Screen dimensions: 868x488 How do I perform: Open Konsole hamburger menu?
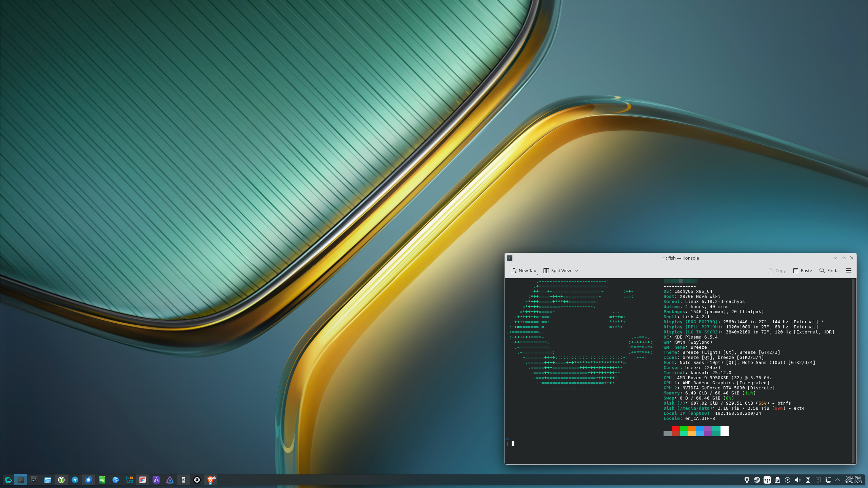pyautogui.click(x=849, y=270)
